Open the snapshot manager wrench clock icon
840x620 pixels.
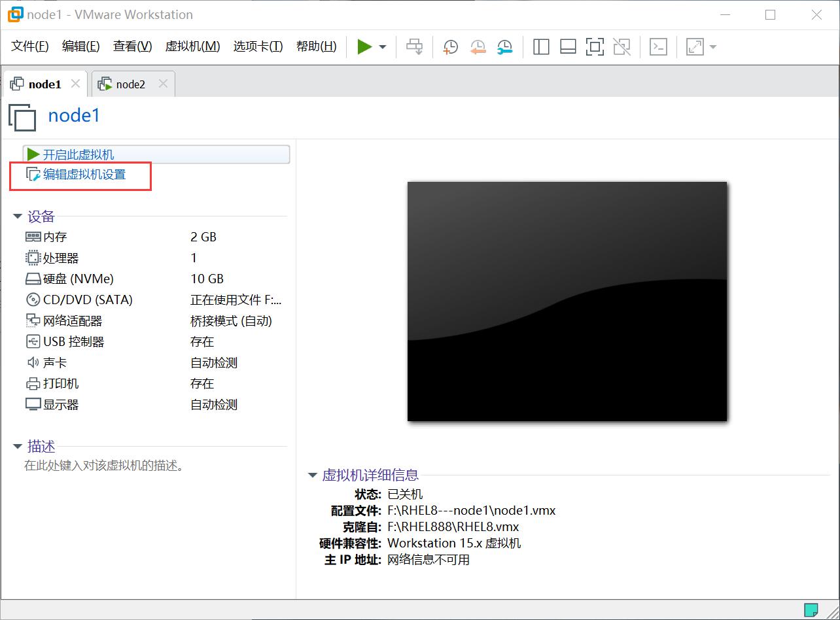click(504, 46)
